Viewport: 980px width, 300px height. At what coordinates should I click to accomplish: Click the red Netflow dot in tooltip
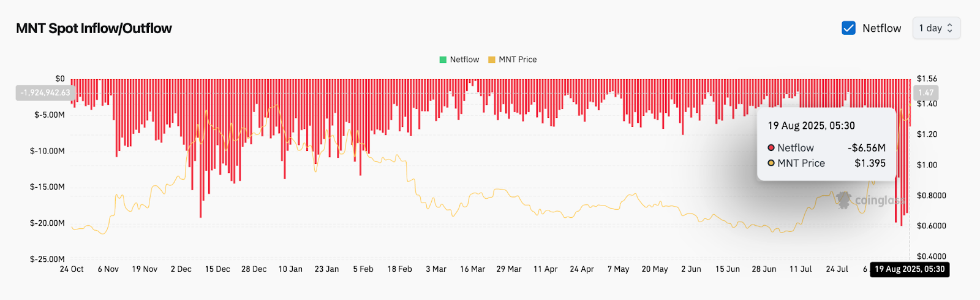[771, 148]
